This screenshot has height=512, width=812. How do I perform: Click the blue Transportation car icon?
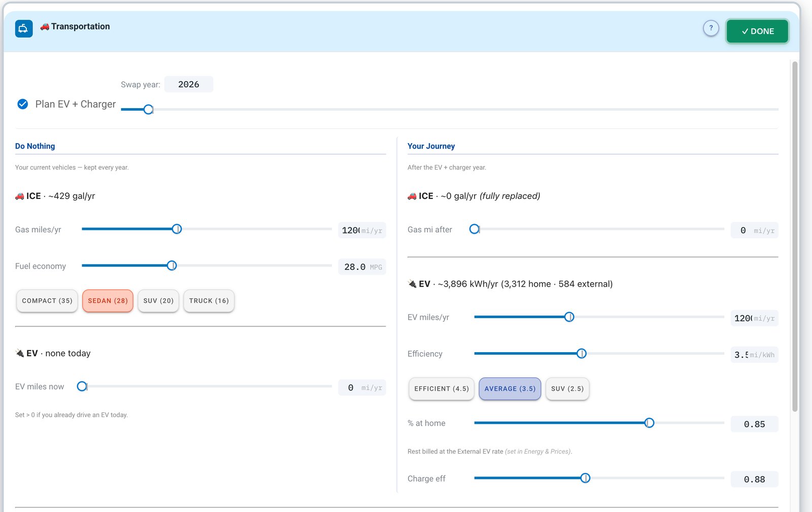tap(24, 28)
